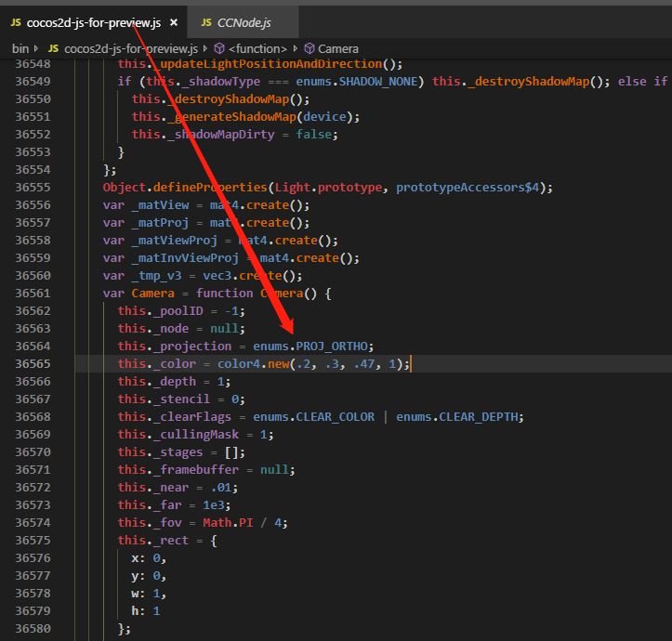Open the Camera breadcrumb symbol list
The width and height of the screenshot is (672, 641).
pos(338,47)
